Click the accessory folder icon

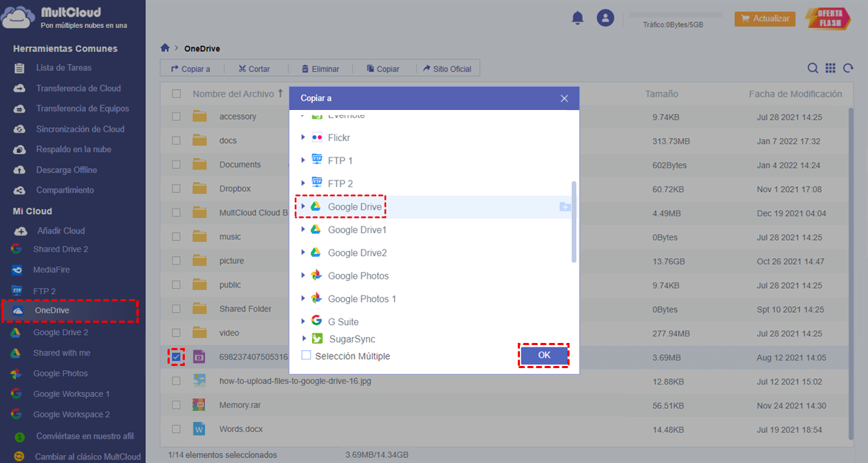coord(199,116)
